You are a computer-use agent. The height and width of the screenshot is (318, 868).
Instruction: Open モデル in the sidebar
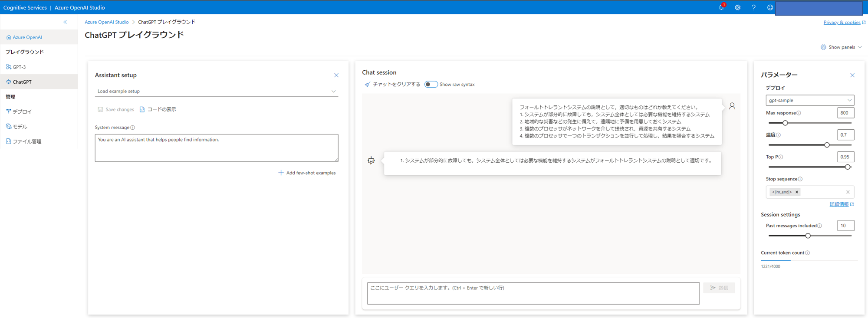point(39,126)
